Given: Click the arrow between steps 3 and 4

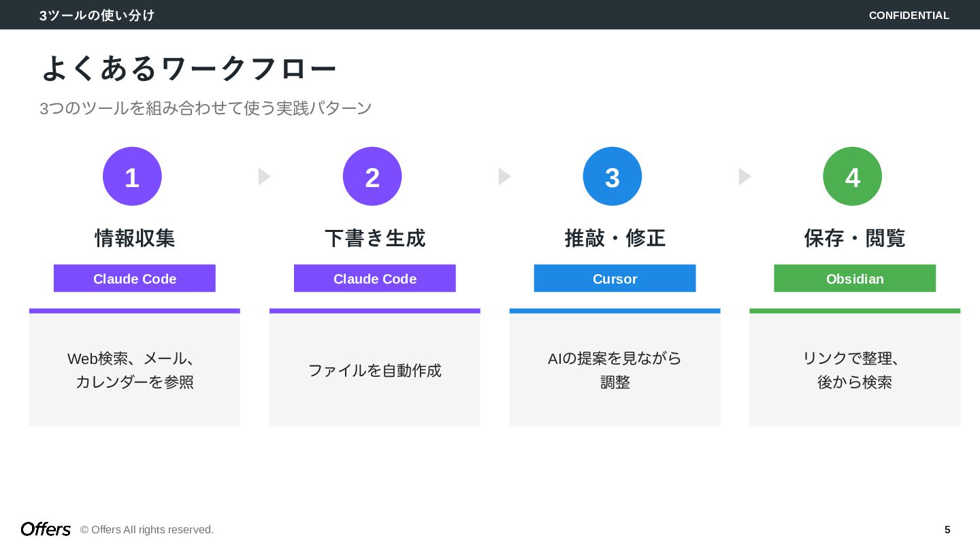Looking at the screenshot, I should coord(745,177).
